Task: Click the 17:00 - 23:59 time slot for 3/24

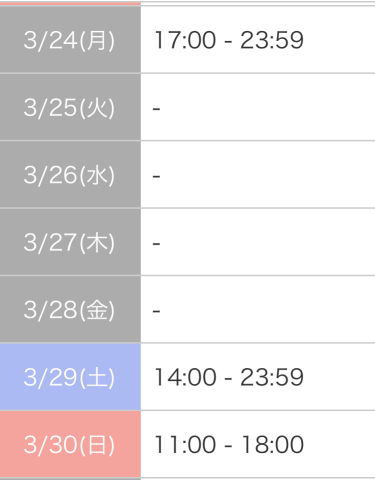Action: tap(229, 40)
